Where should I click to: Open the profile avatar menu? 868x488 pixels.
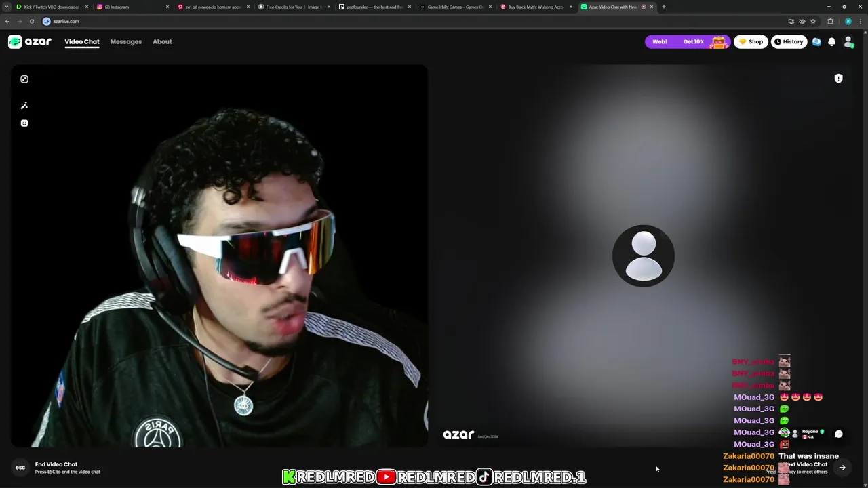coord(848,42)
